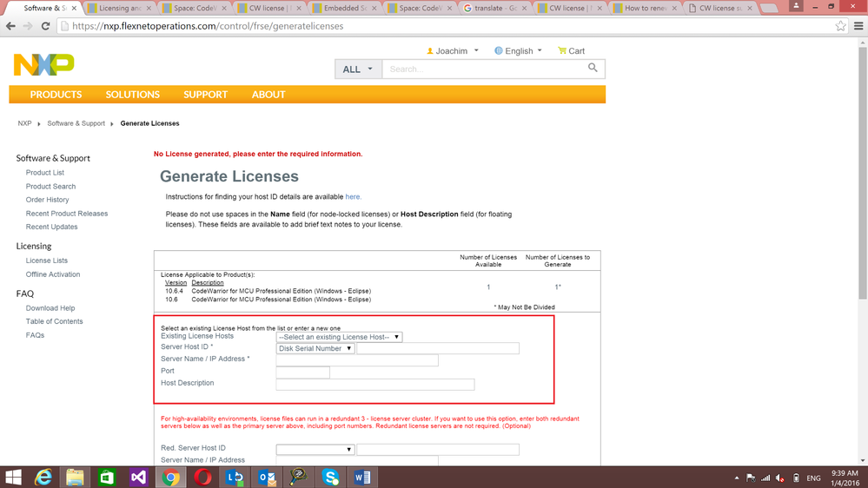Click ENG language indicator in tray
The image size is (868, 488).
pyautogui.click(x=813, y=478)
